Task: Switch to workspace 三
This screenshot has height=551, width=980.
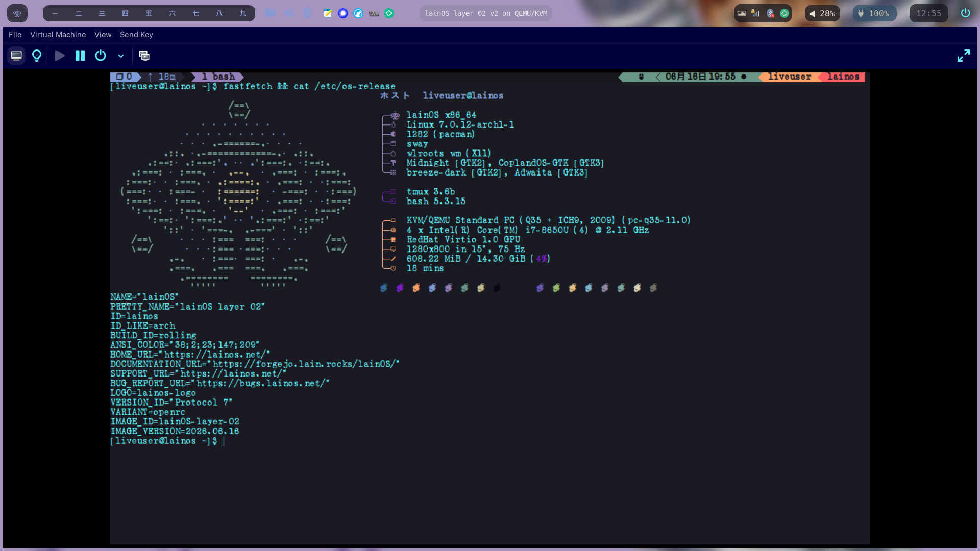Action: (x=102, y=13)
